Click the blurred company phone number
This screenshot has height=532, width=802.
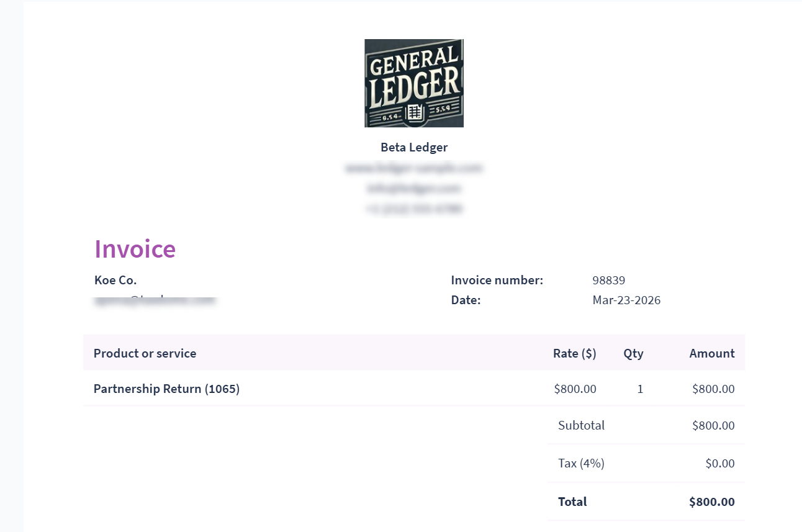pyautogui.click(x=414, y=209)
